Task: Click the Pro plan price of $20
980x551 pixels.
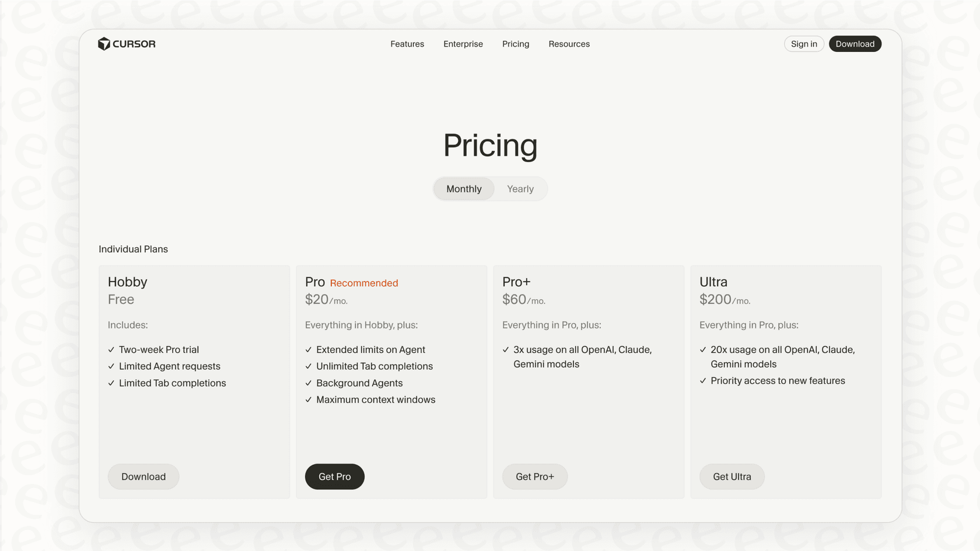Action: [x=315, y=299]
